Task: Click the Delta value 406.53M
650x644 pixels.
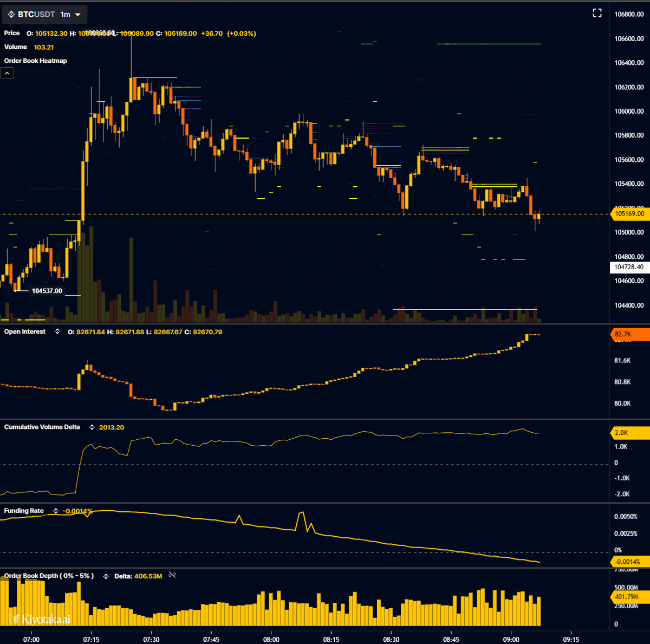Action: click(x=148, y=576)
